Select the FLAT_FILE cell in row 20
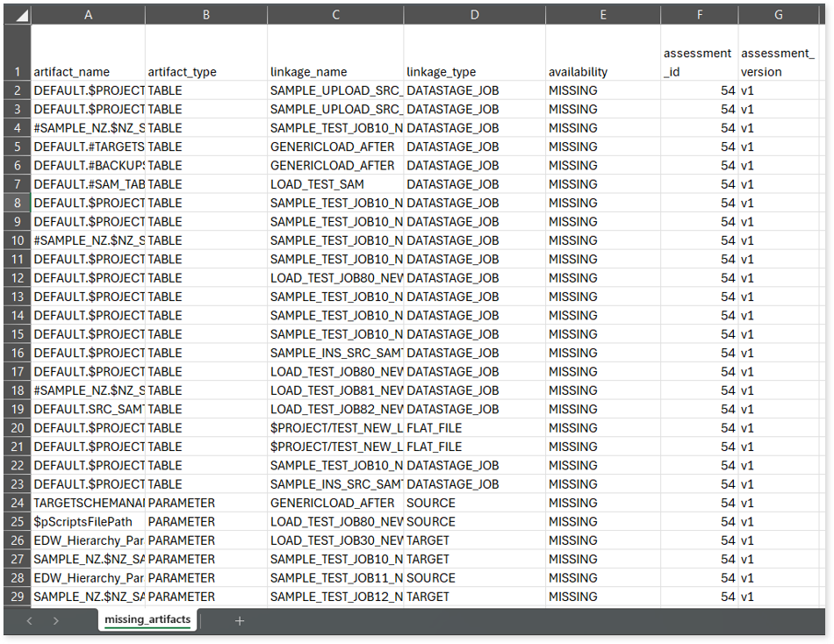The height and width of the screenshot is (644, 834). click(474, 428)
